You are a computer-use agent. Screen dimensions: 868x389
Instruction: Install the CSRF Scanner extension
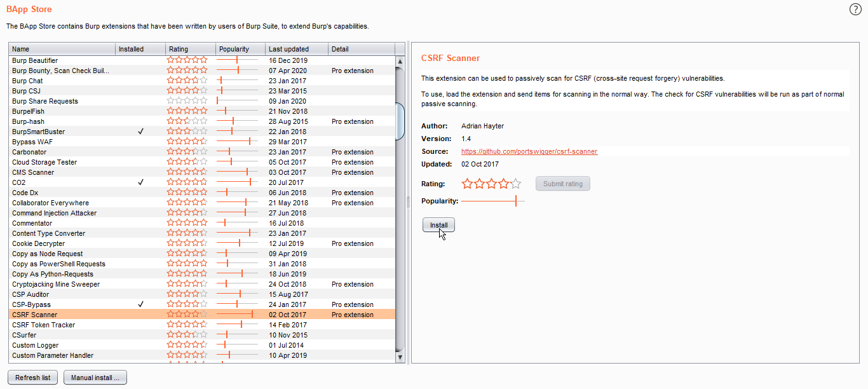click(x=438, y=225)
